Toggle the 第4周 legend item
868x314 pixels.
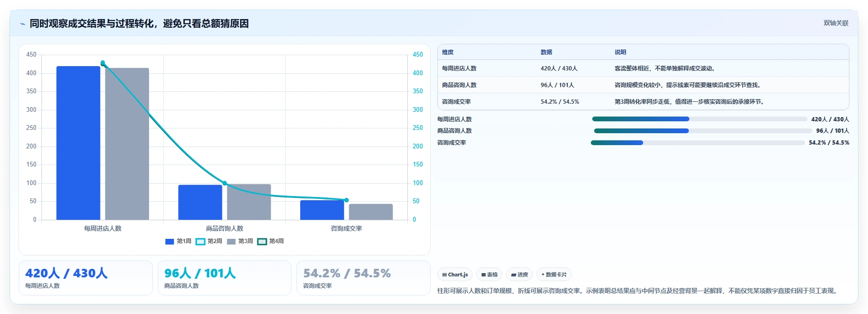pyautogui.click(x=271, y=241)
